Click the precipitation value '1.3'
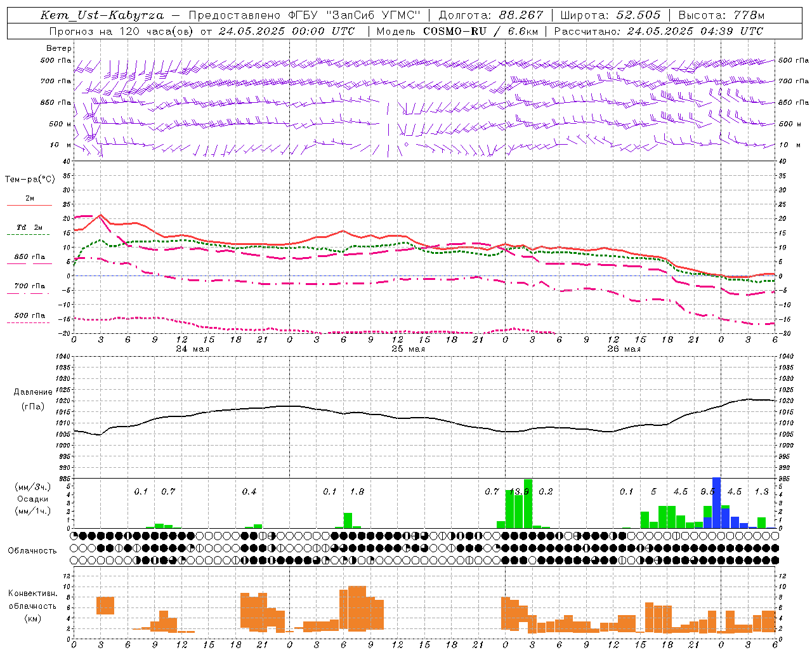Viewport: 812px width, 650px height. click(761, 492)
